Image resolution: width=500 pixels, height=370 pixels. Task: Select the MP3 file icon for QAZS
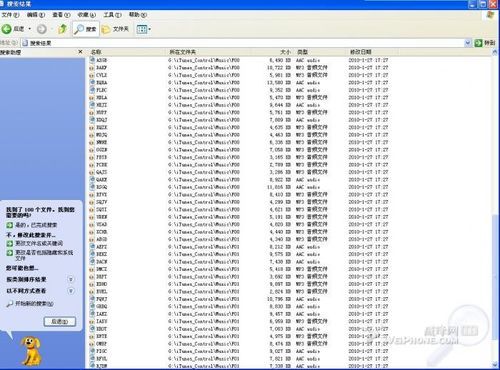point(92,172)
